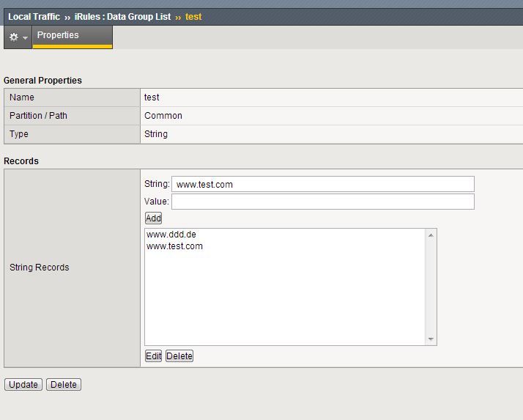Viewport: 523px width, 420px height.
Task: Focus the String input field
Action: coord(322,184)
